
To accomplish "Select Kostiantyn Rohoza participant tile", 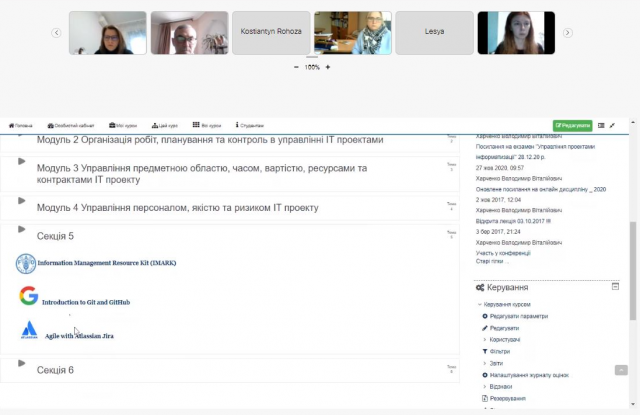I will pyautogui.click(x=271, y=33).
